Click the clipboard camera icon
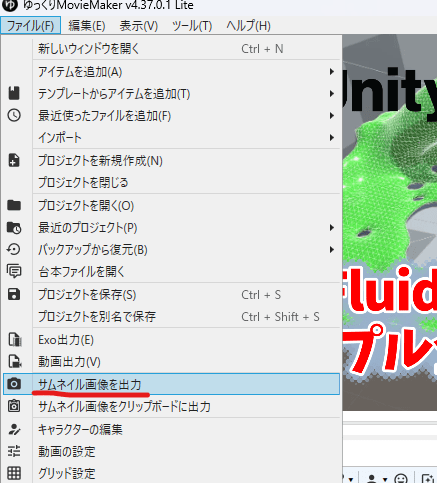This screenshot has height=483, width=437. tap(14, 406)
